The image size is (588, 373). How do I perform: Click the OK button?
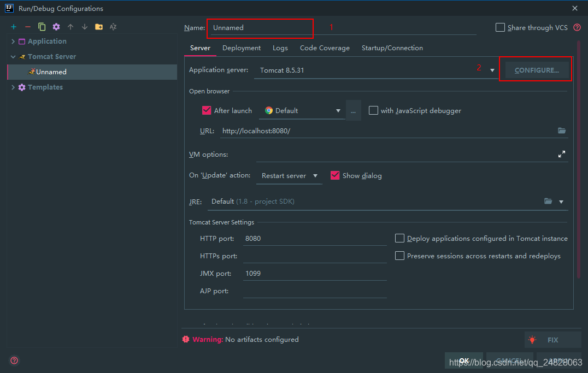point(464,360)
